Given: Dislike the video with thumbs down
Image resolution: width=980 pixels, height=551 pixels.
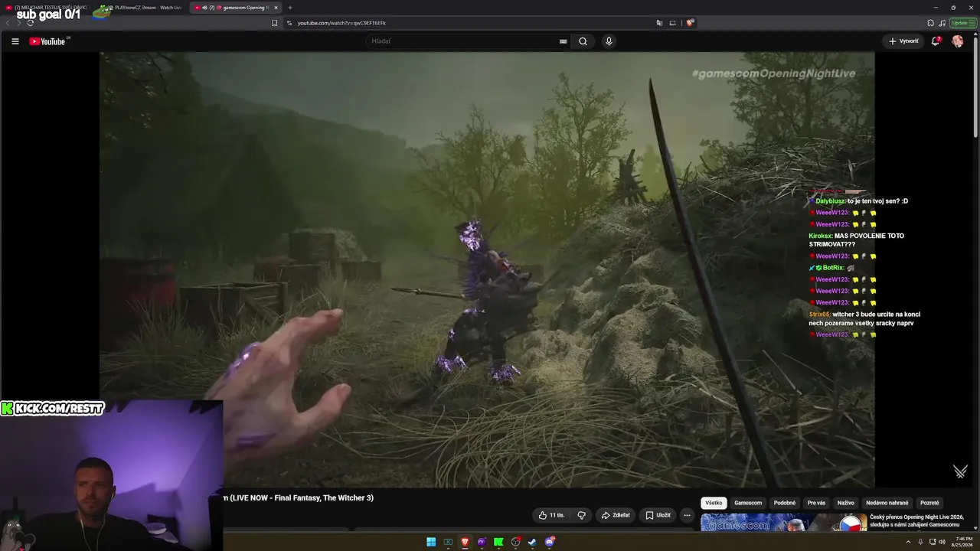Looking at the screenshot, I should tap(581, 515).
